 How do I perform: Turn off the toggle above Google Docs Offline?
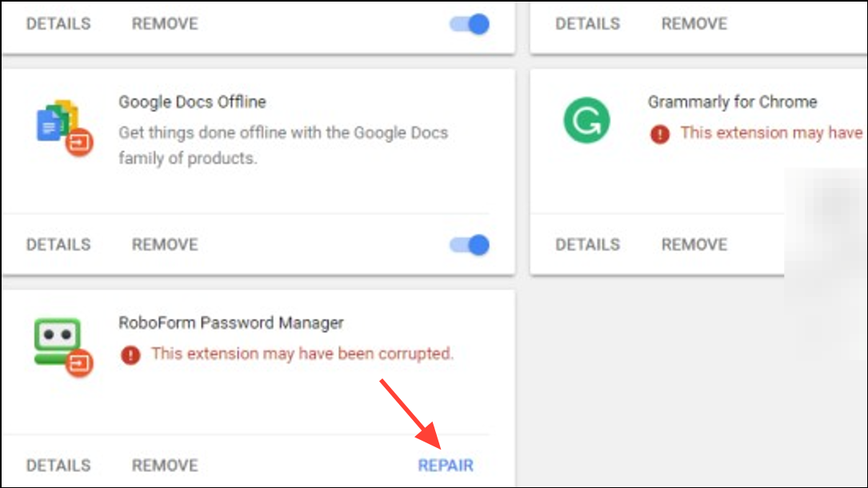pyautogui.click(x=470, y=24)
